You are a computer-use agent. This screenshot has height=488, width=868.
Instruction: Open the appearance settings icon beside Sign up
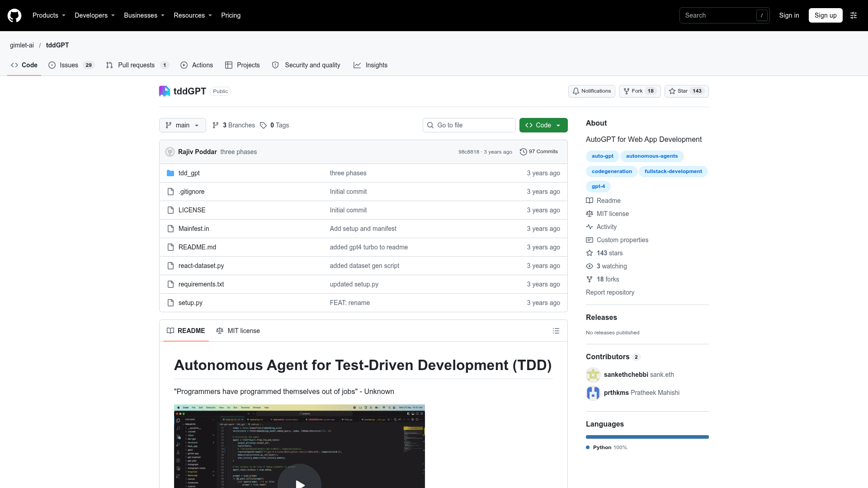tap(854, 15)
